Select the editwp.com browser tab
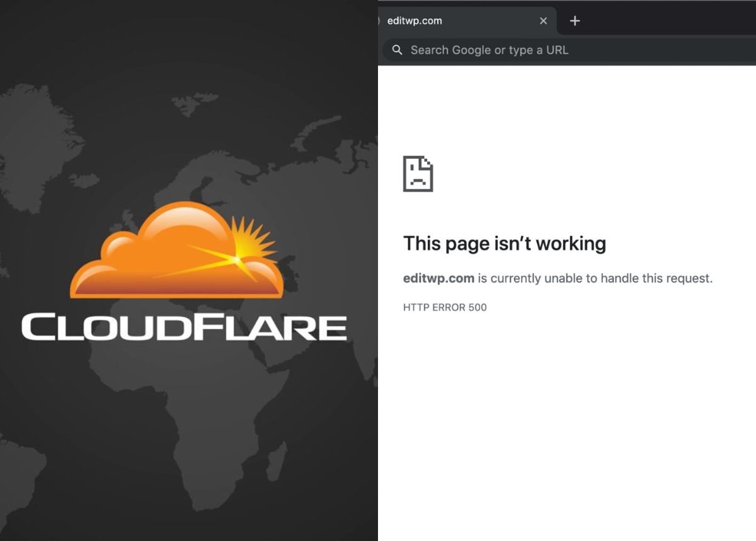This screenshot has width=756, height=541. tap(441, 21)
